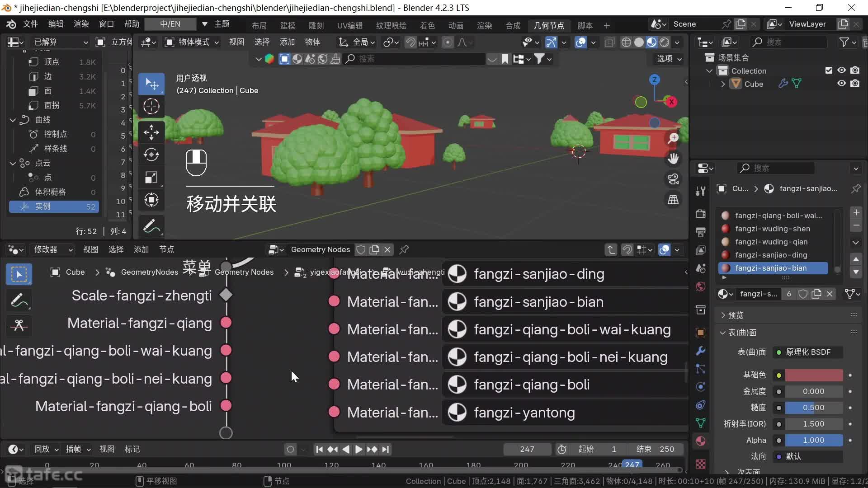
Task: Click the zoom magnifier viewport gizmo
Action: (x=673, y=138)
